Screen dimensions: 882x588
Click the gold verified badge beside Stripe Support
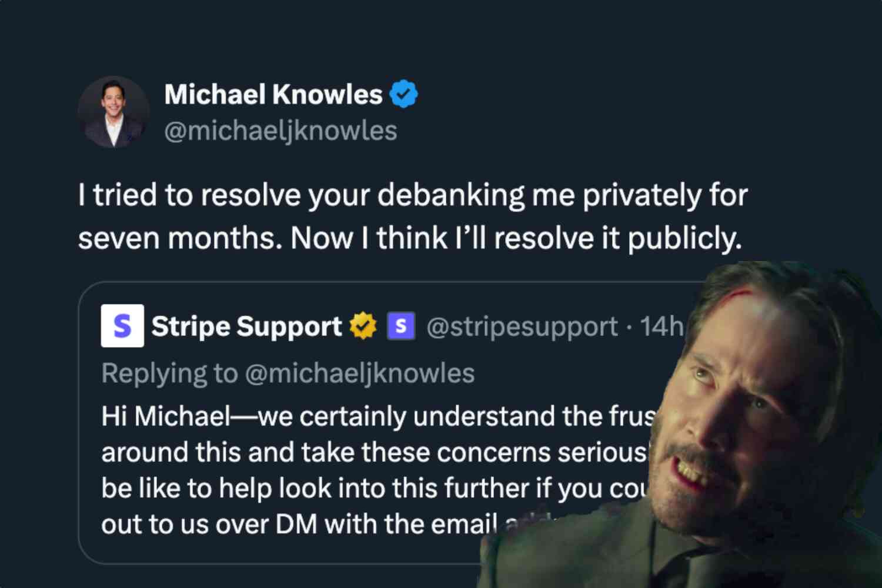click(363, 326)
